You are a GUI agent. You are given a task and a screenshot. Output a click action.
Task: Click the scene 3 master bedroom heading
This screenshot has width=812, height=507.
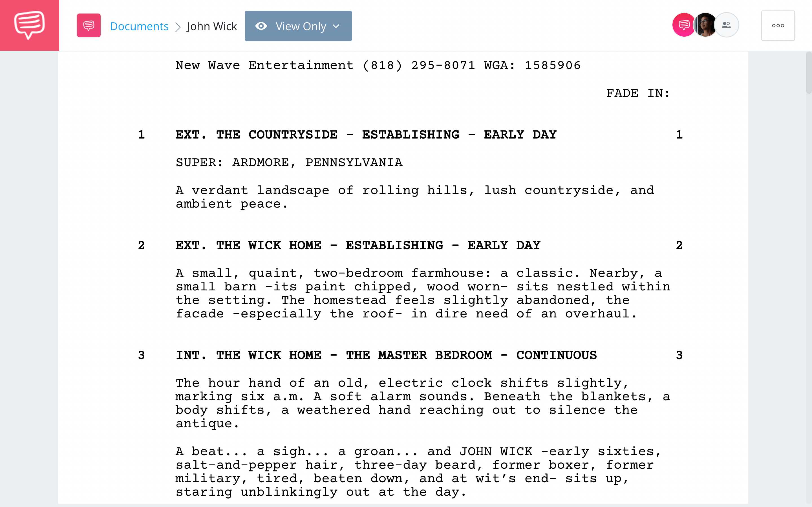point(386,355)
